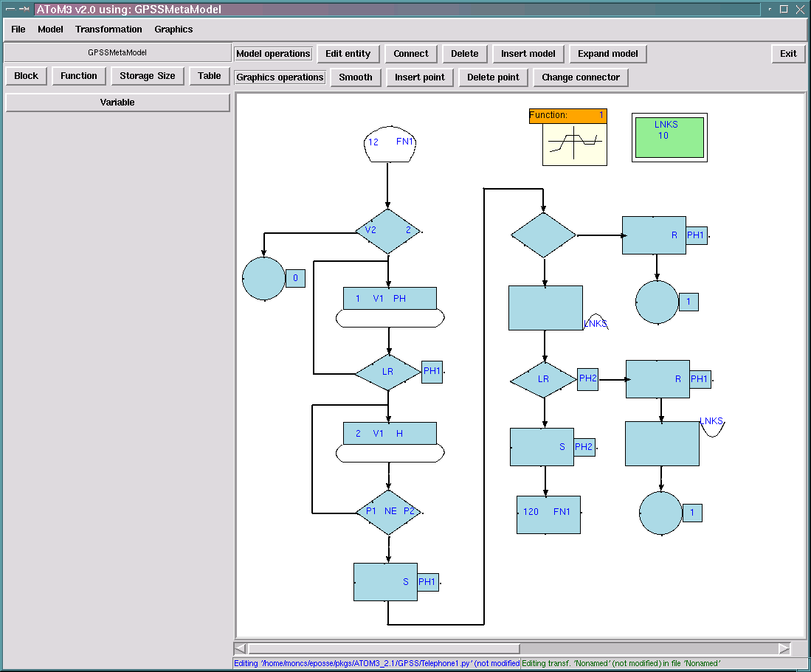
Task: Open the window menu in the title bar
Action: coord(10,9)
